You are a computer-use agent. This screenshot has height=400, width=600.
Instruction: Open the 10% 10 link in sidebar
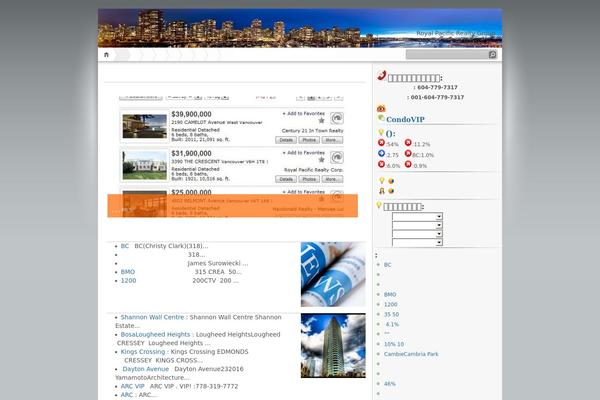394,344
